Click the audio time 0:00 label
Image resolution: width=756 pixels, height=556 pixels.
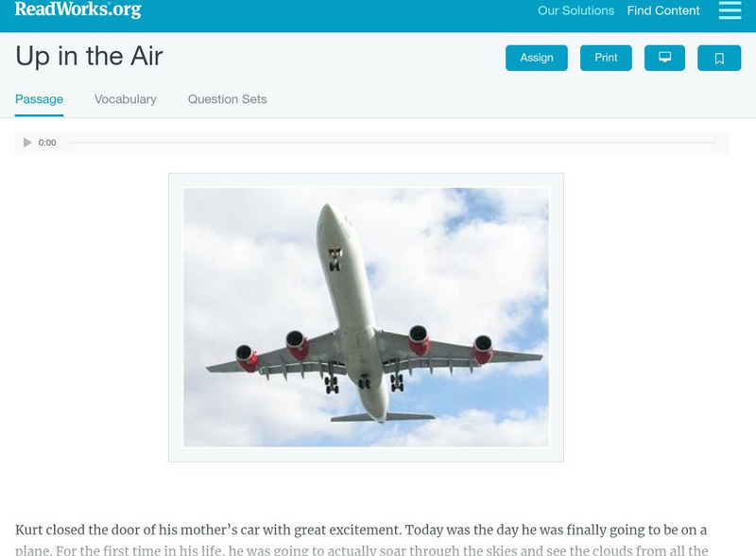[x=47, y=143]
